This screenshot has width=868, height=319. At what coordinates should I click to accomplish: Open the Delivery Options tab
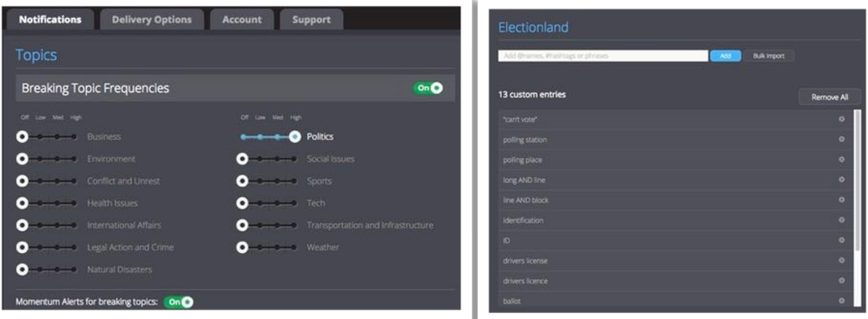coord(152,20)
